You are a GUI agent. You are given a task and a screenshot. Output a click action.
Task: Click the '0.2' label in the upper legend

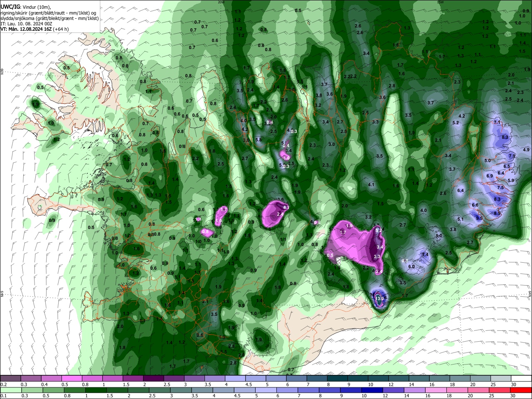click(3, 384)
